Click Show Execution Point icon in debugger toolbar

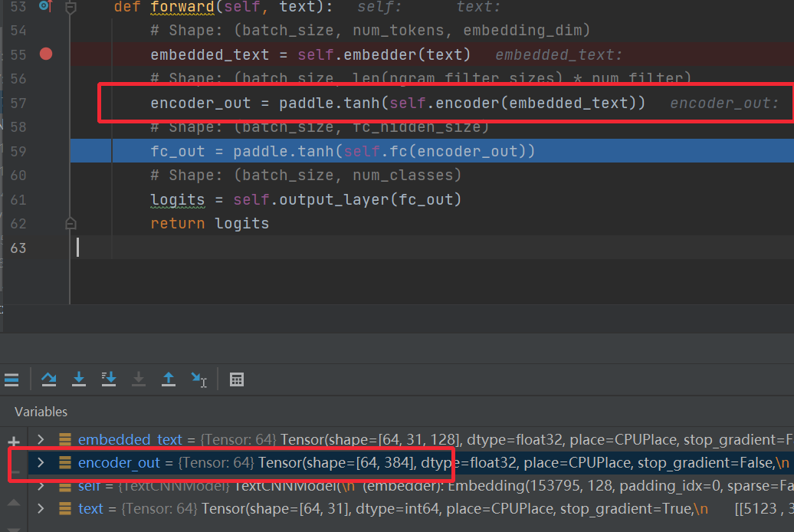click(x=11, y=379)
